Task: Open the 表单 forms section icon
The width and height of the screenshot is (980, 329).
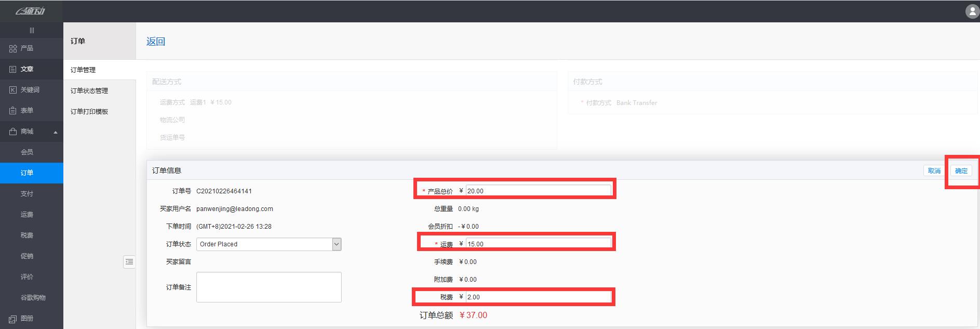Action: click(13, 111)
